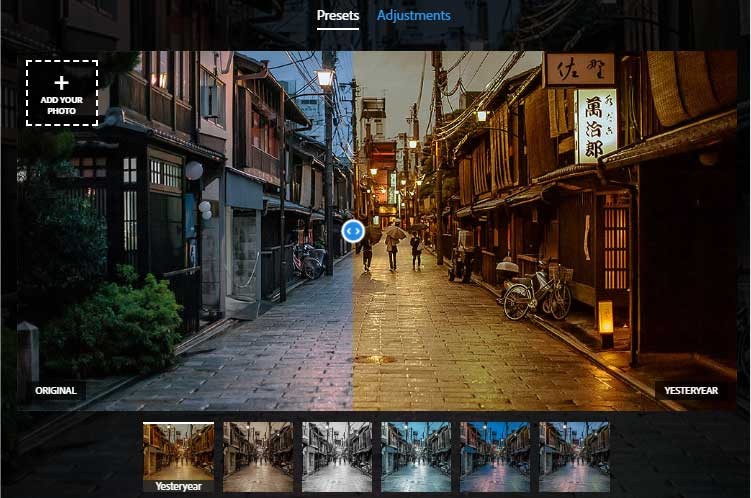Click the plus icon in the upload box

tap(62, 82)
